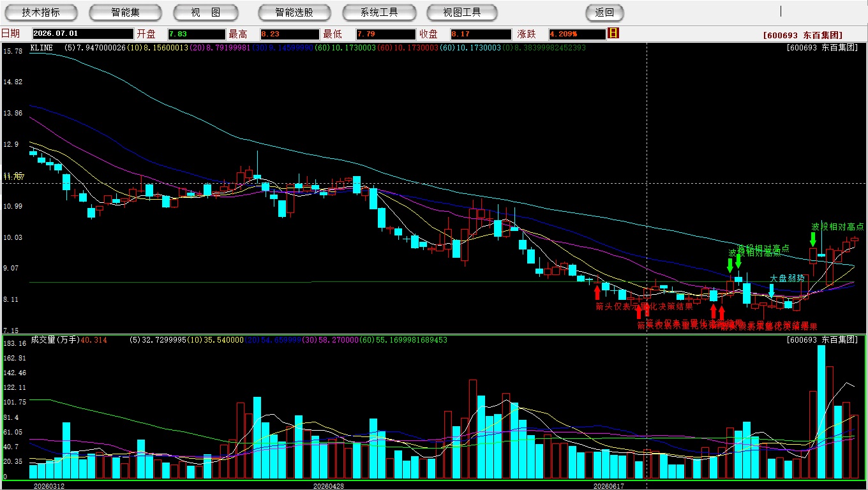Go back with the 返回 button
Image resolution: width=868 pixels, height=490 pixels.
pyautogui.click(x=604, y=12)
